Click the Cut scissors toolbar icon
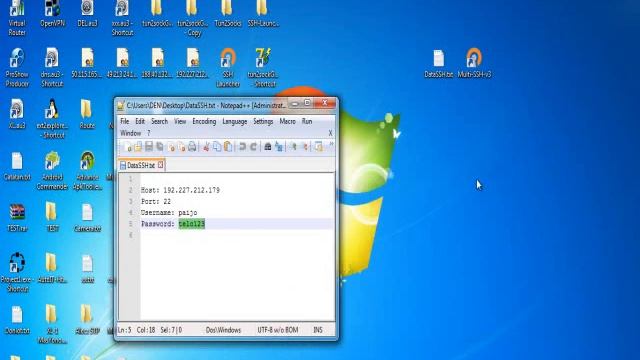The height and width of the screenshot is (360, 640). click(x=206, y=147)
